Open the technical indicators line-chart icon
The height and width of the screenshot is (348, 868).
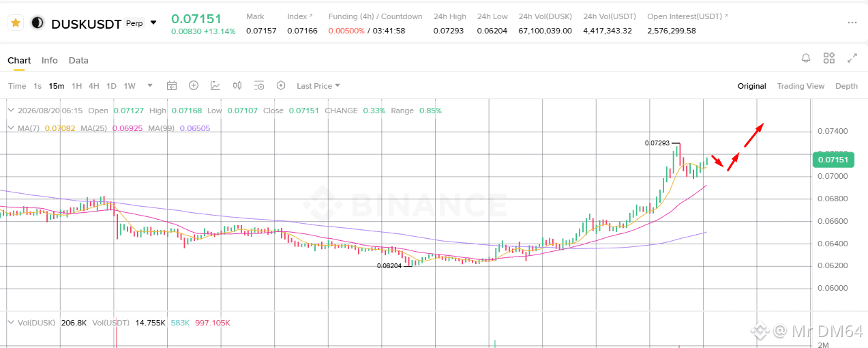click(215, 86)
